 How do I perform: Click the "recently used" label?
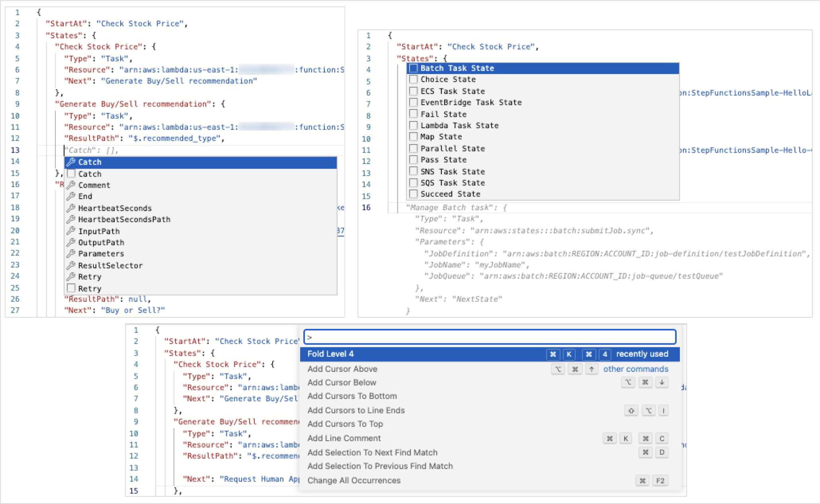[x=642, y=354]
